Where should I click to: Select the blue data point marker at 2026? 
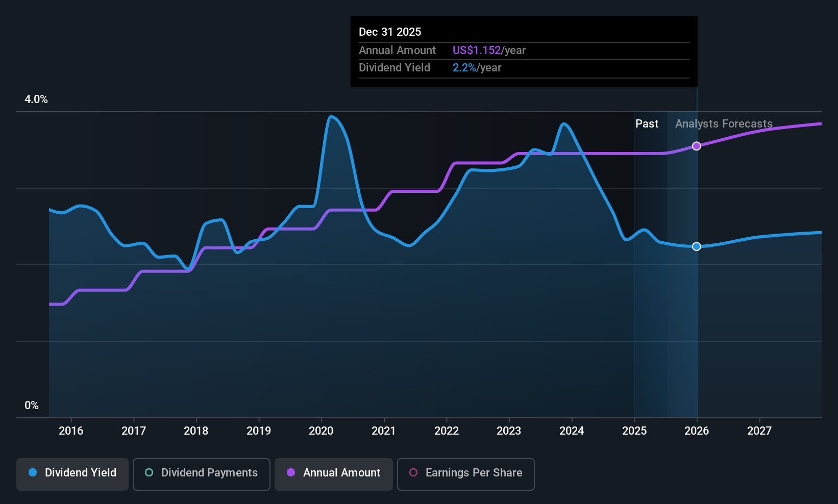697,246
